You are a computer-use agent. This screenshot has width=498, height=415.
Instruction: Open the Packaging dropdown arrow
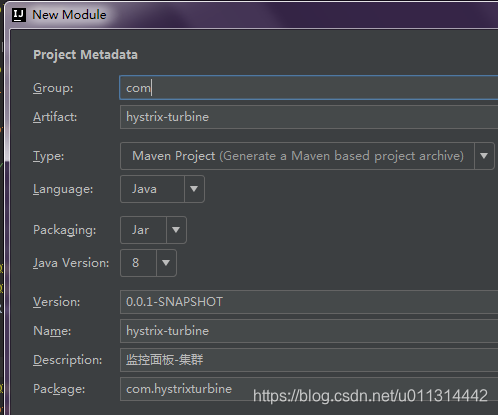(176, 230)
